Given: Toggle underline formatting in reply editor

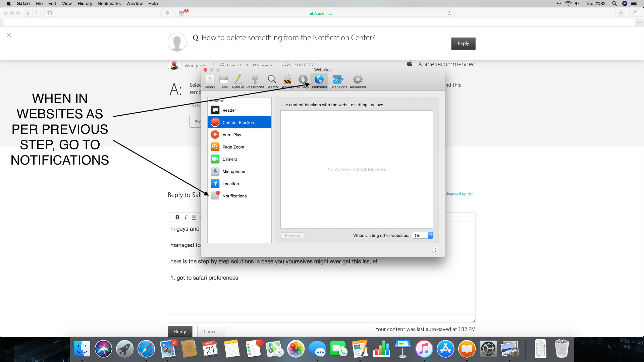Looking at the screenshot, I should tap(194, 217).
